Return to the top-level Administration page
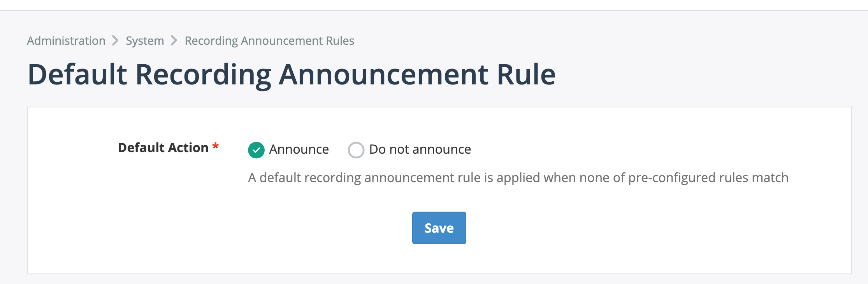 66,41
